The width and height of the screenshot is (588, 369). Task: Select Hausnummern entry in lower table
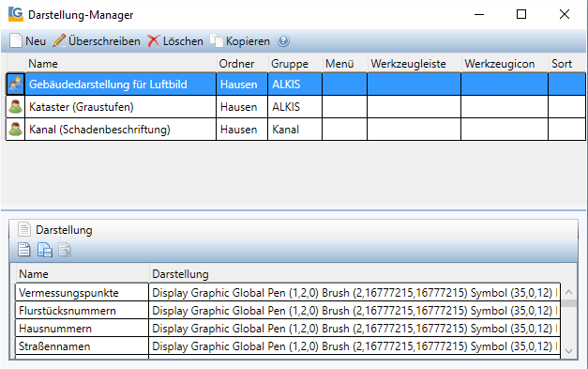pyautogui.click(x=82, y=329)
